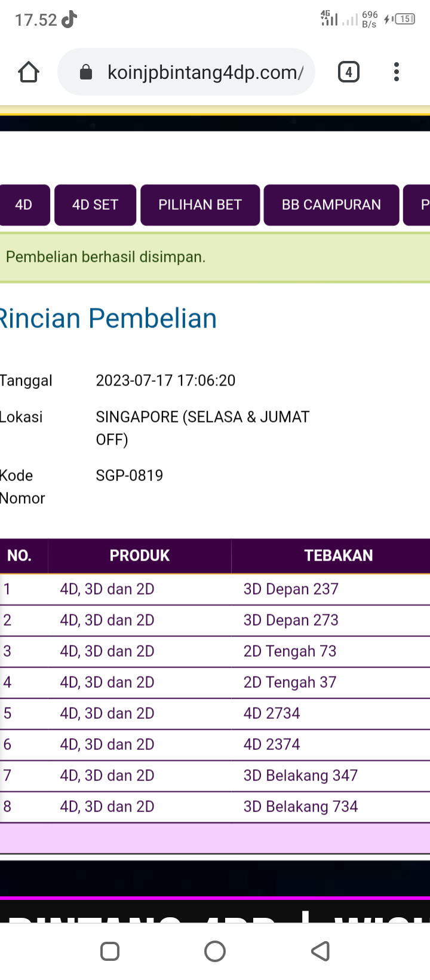Select row with 4D 2734 bet
The image size is (430, 980).
click(x=272, y=713)
